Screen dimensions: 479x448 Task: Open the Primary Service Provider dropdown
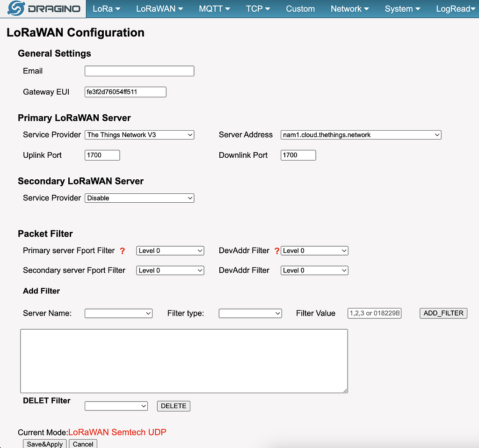[139, 135]
